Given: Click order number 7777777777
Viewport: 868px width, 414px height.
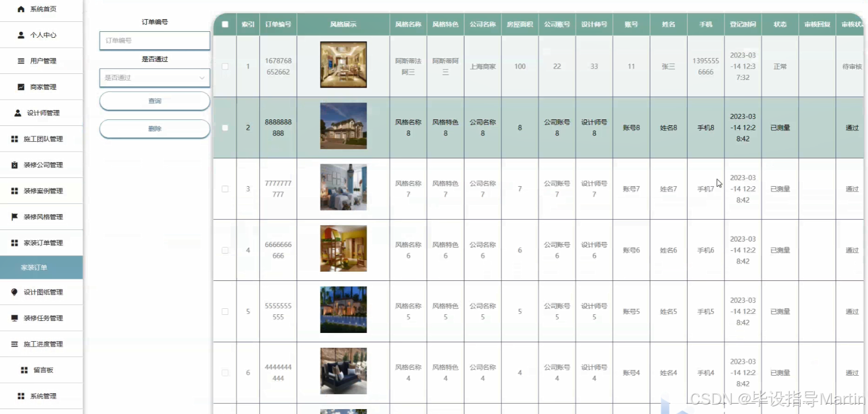Looking at the screenshot, I should tap(278, 189).
